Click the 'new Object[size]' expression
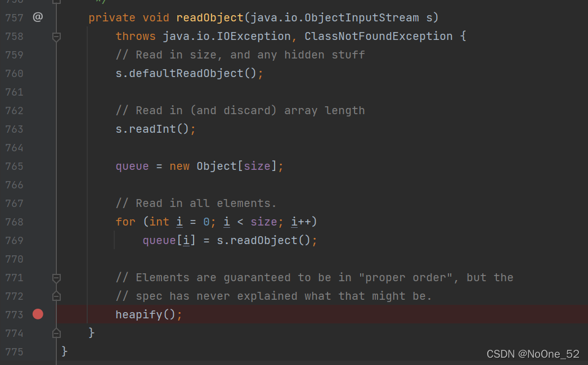The height and width of the screenshot is (365, 588). coord(223,166)
